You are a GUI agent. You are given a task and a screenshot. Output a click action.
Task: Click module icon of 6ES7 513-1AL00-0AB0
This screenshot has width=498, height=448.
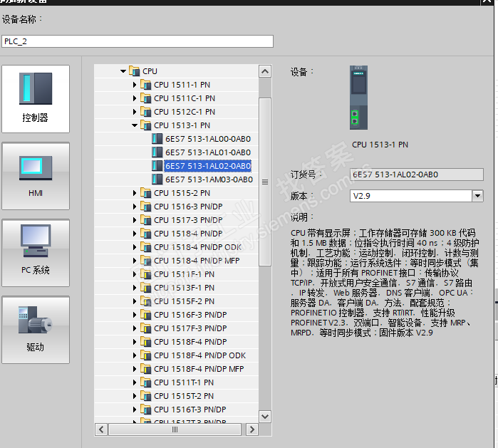click(157, 139)
